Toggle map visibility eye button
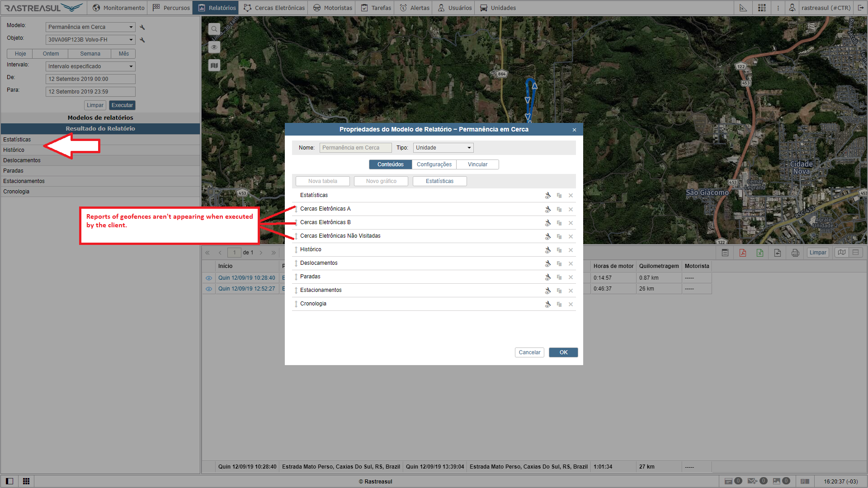This screenshot has width=868, height=488. [x=214, y=47]
